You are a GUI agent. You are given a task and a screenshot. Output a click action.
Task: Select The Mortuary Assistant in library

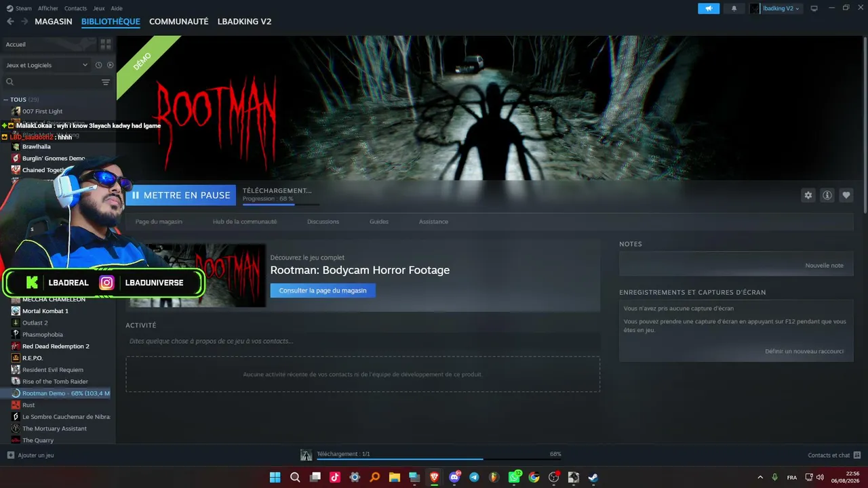(x=54, y=428)
